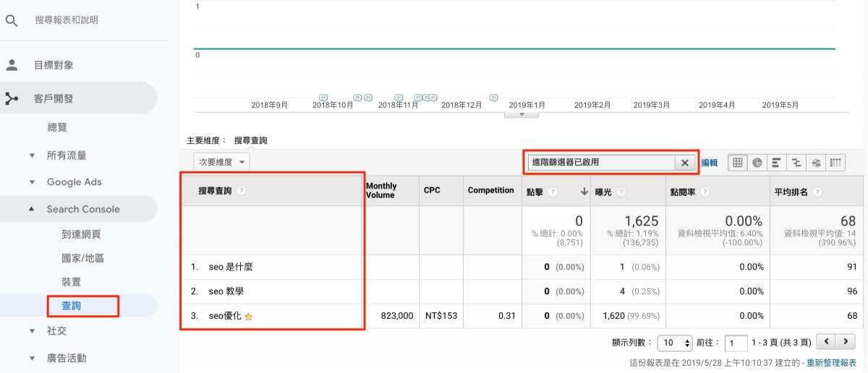Click the search magnifier icon in sidebar
The image size is (868, 373).
coord(12,20)
